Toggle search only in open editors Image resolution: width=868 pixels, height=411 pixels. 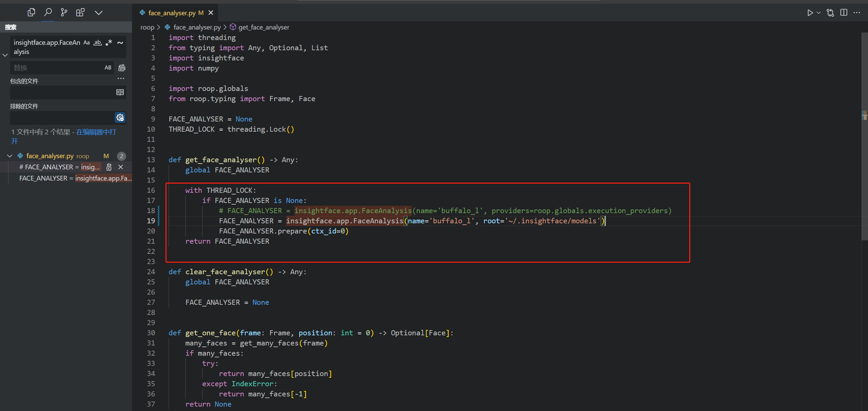coord(120,92)
